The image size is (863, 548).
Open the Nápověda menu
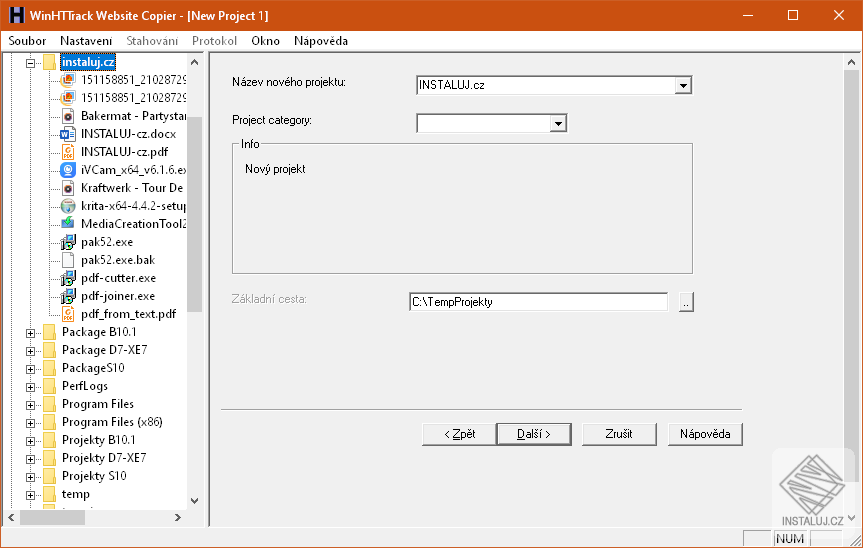tap(321, 41)
